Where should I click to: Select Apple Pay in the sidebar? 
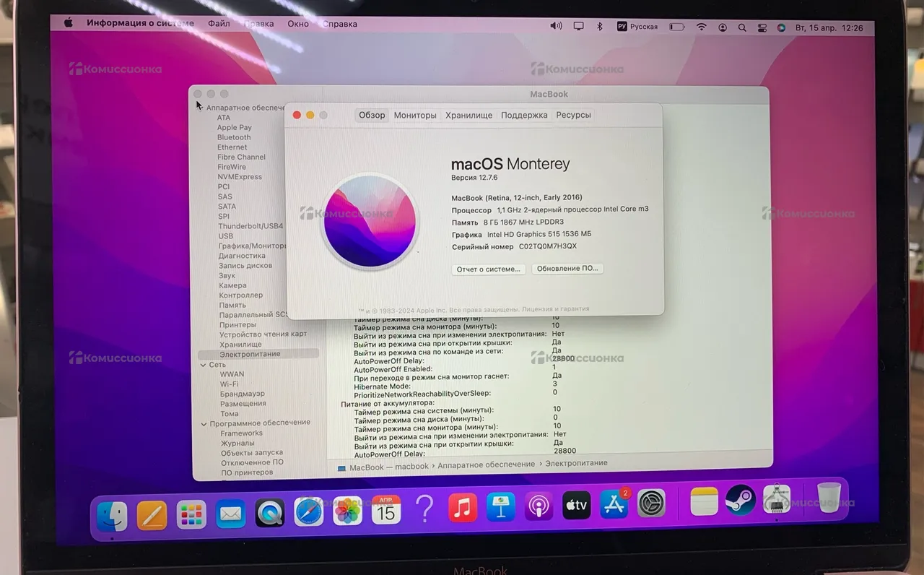point(235,127)
